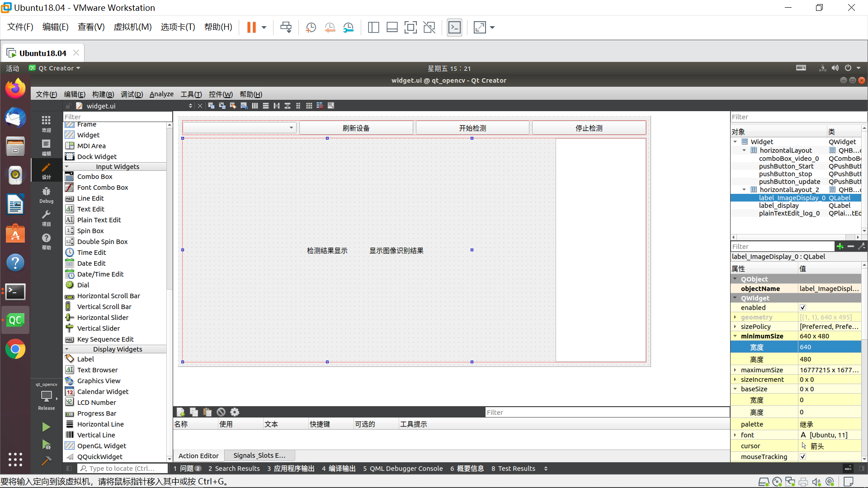The image size is (868, 488).
Task: Switch to the Signals_Slots Editor tab
Action: point(259,455)
